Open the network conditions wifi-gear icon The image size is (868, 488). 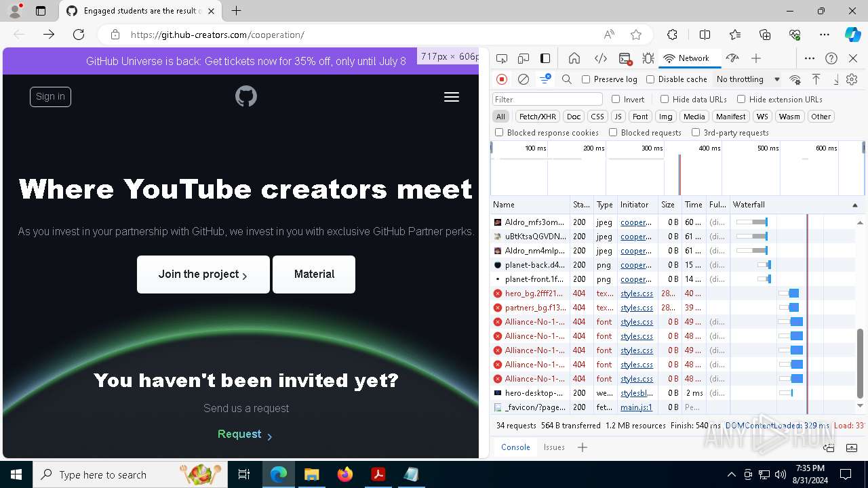pyautogui.click(x=795, y=79)
